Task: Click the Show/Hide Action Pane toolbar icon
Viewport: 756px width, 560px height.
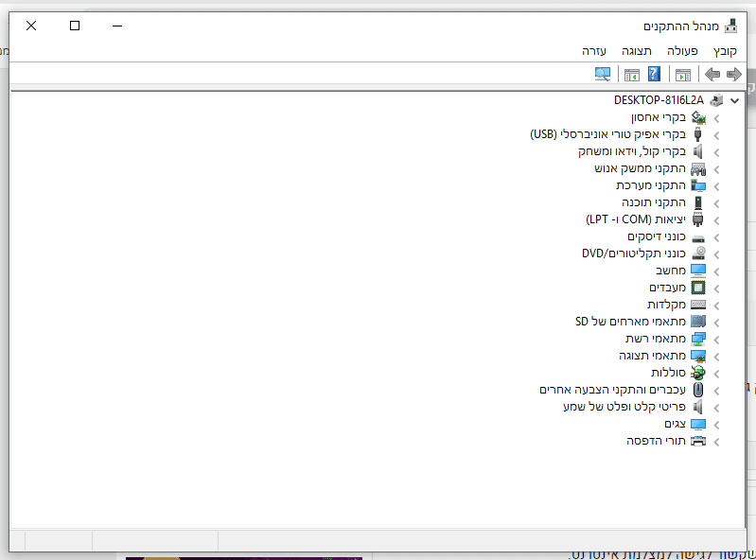Action: tap(632, 75)
